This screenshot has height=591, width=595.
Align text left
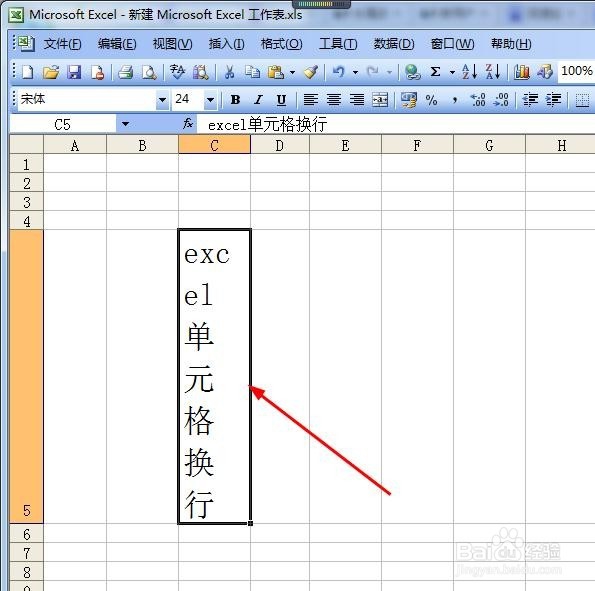(311, 100)
